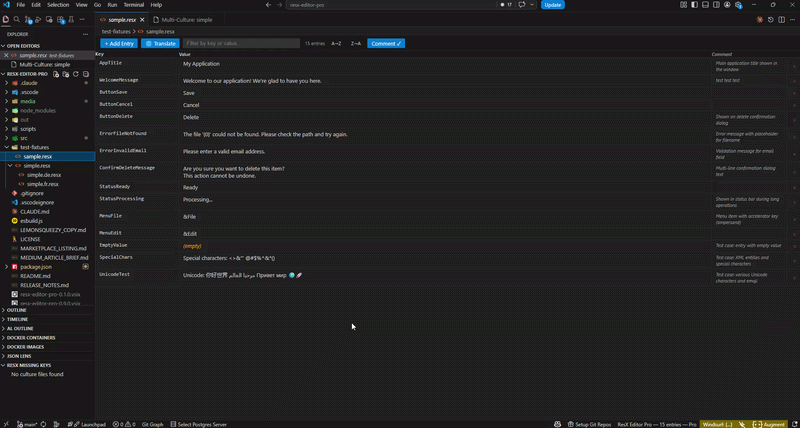Toggle Primary Side Bar layout icon
Screen dimensions: 800x428
pyautogui.click(x=694, y=5)
